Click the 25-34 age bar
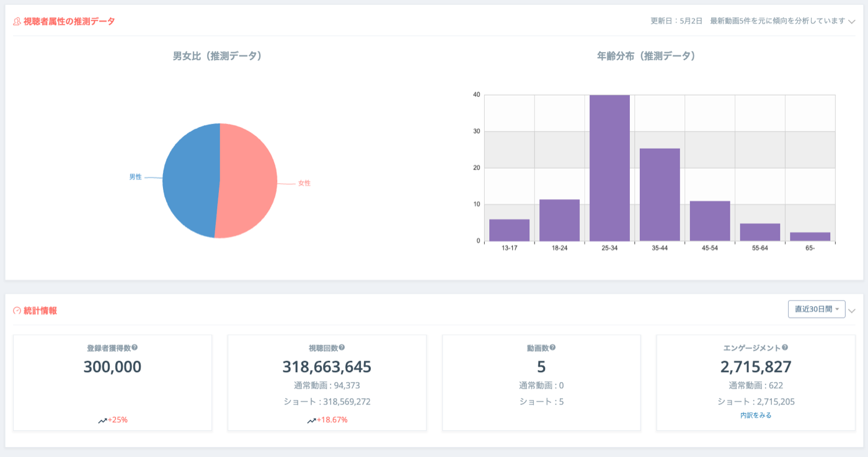 (x=609, y=168)
